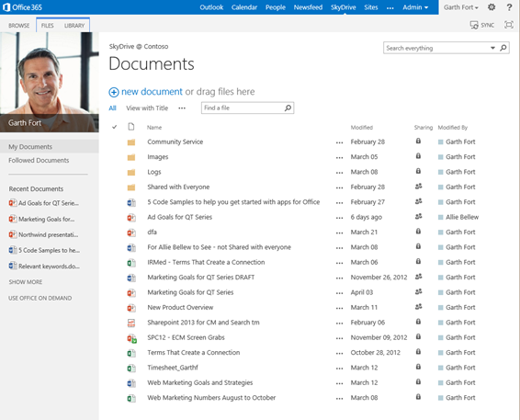Viewport: 520px width, 420px height.
Task: Click SHOW MORE under Recent Documents
Action: pos(26,282)
